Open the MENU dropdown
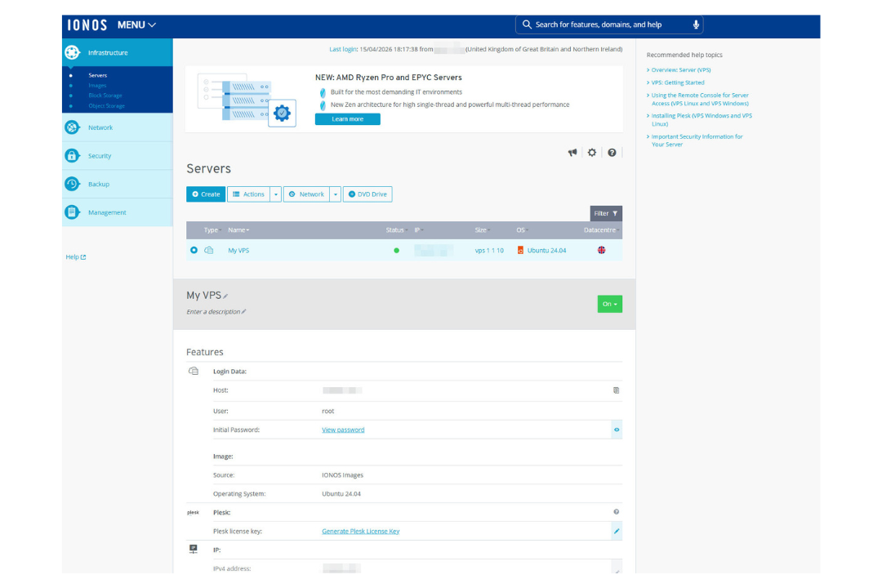This screenshot has height=588, width=882. pos(136,24)
